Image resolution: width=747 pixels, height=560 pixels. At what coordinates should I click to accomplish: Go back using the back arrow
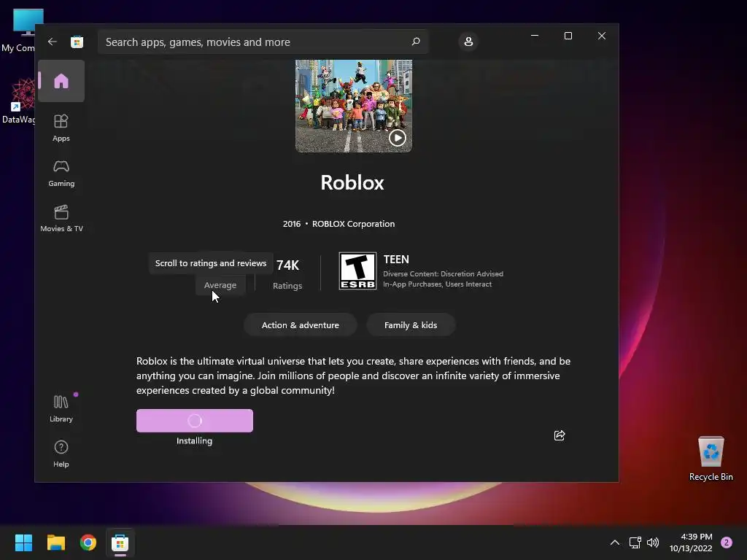(x=52, y=42)
